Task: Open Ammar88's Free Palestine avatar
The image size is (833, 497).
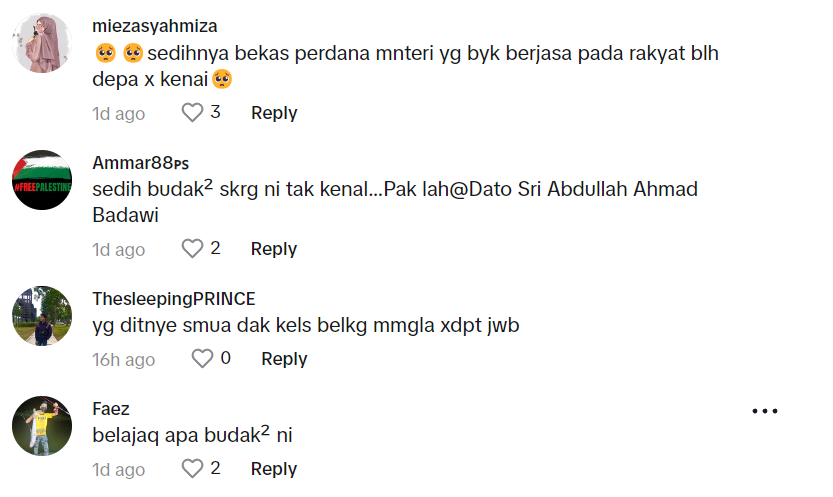Action: [42, 180]
